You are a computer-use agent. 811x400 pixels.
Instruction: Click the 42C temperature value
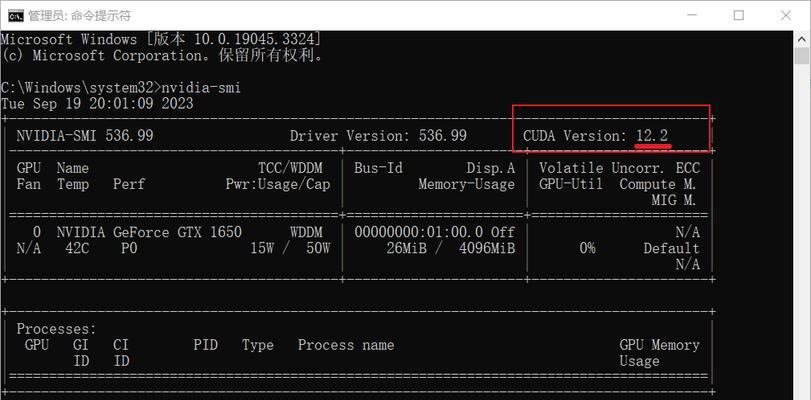pos(77,248)
